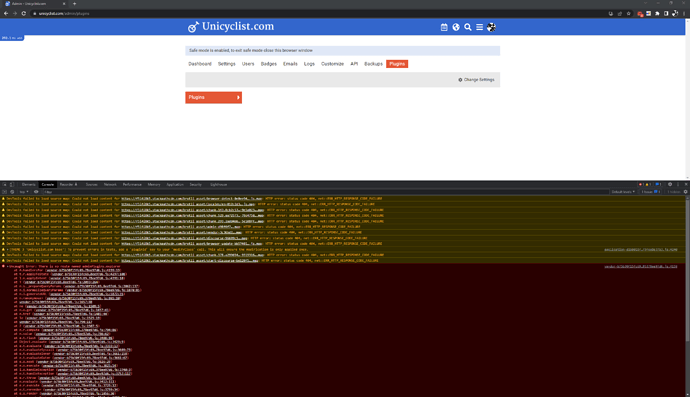The width and height of the screenshot is (690, 397).
Task: Open the extensions puzzle icon
Action: point(657,14)
